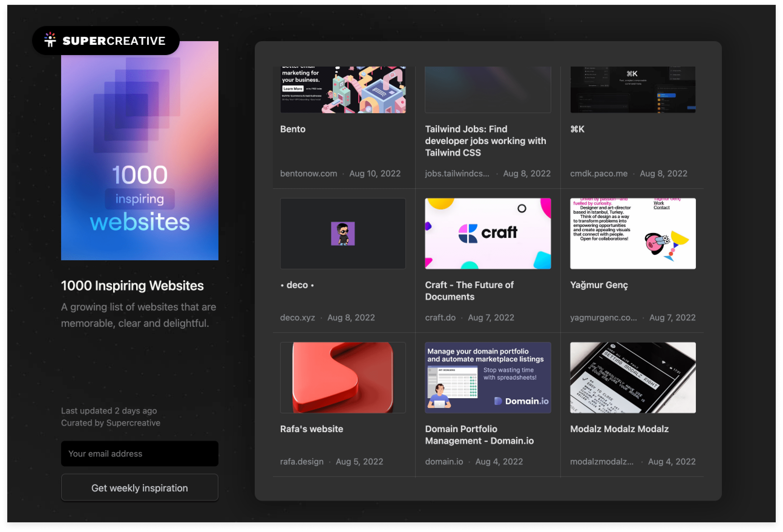The image size is (783, 532).
Task: Open the Rafa's website red shape thumbnail
Action: click(x=343, y=377)
